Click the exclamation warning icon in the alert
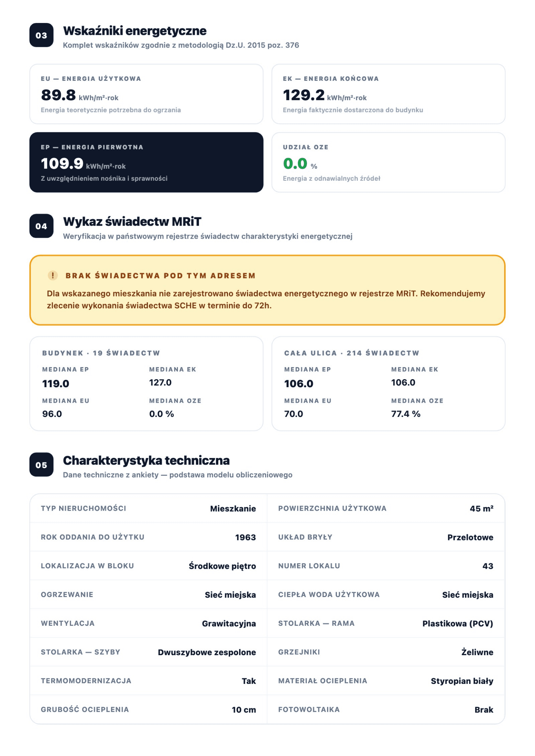535x756 pixels. [53, 275]
